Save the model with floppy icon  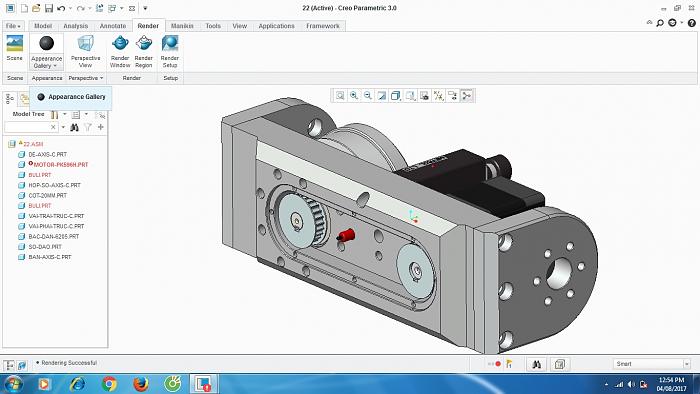(49, 8)
